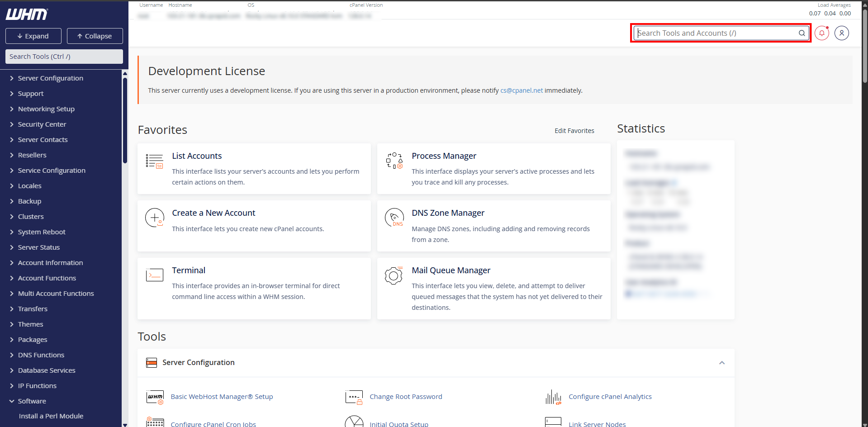
Task: Open Initial Quota Setup link
Action: pyautogui.click(x=399, y=424)
